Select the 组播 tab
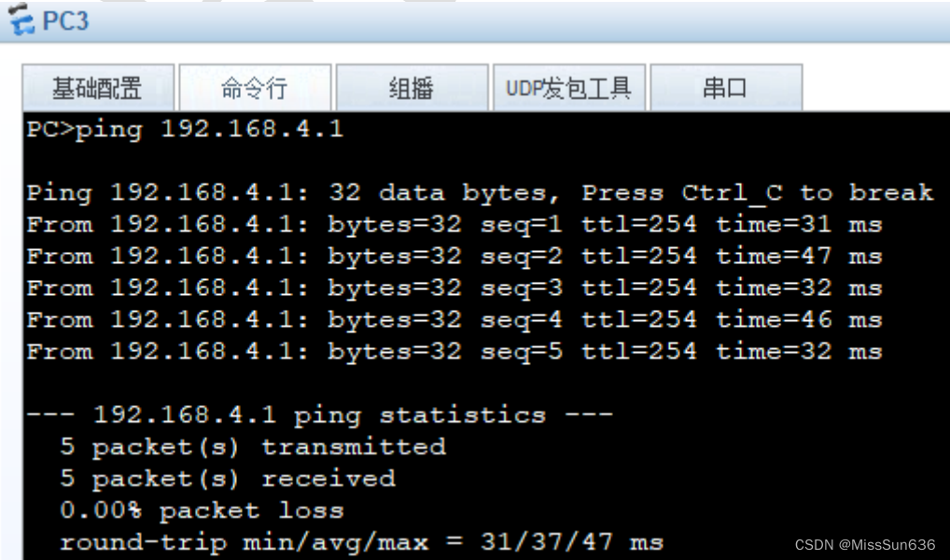This screenshot has width=950, height=560. tap(411, 89)
